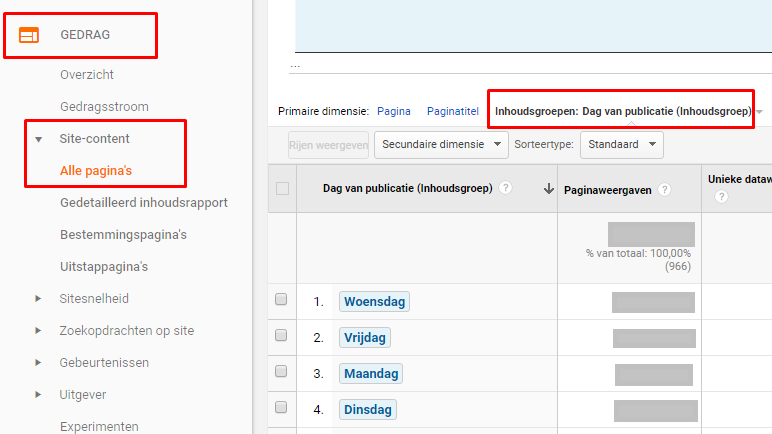772x434 pixels.
Task: Click the Rijen weergeven button
Action: click(x=328, y=145)
